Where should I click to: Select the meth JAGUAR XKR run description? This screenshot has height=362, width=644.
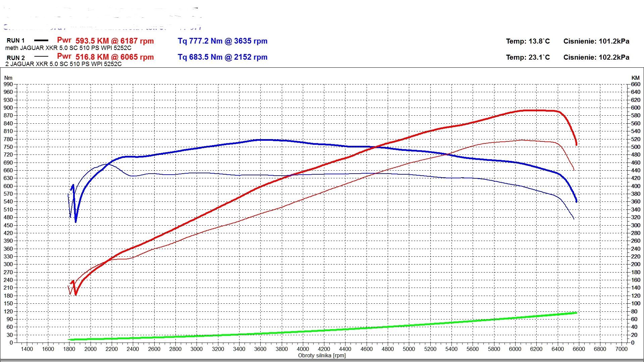68,48
